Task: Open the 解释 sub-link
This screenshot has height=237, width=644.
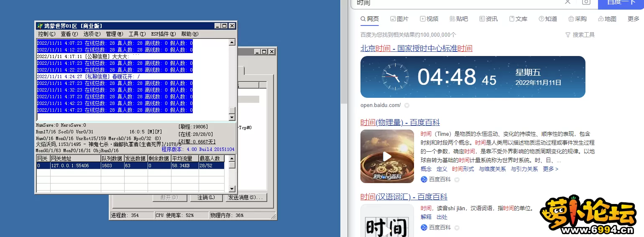Action: point(426,217)
